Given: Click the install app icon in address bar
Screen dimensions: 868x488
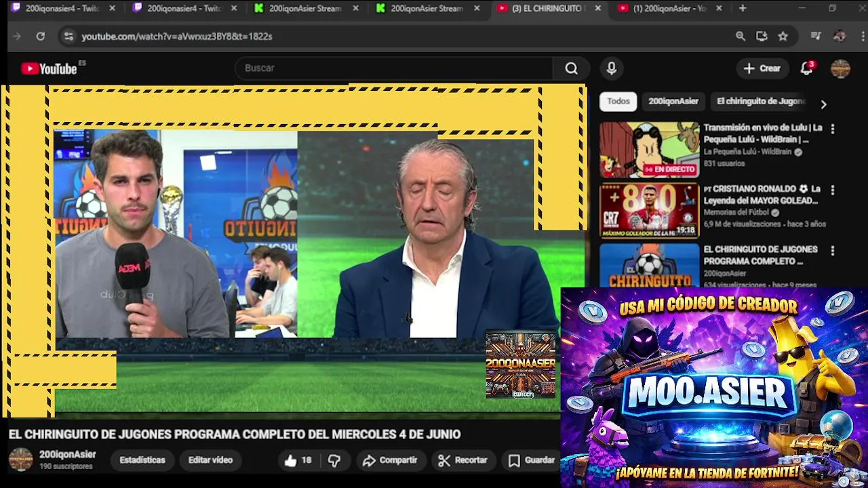Looking at the screenshot, I should [762, 37].
